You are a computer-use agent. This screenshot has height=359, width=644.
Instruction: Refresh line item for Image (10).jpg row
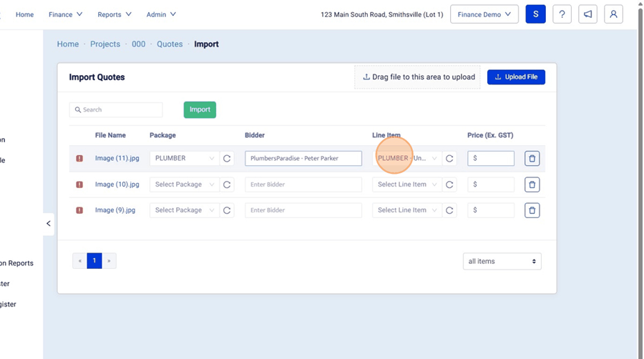(449, 185)
